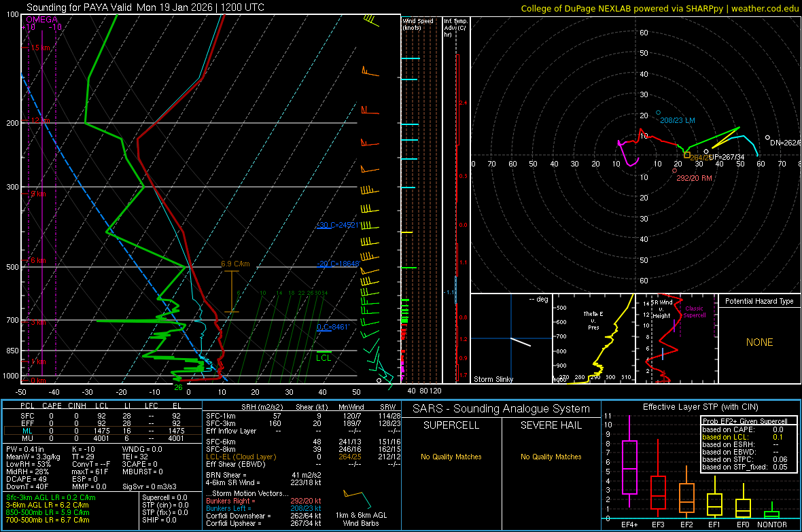This screenshot has width=802, height=532.
Task: Click the Wind Speed (knots) panel header
Action: coord(418,24)
